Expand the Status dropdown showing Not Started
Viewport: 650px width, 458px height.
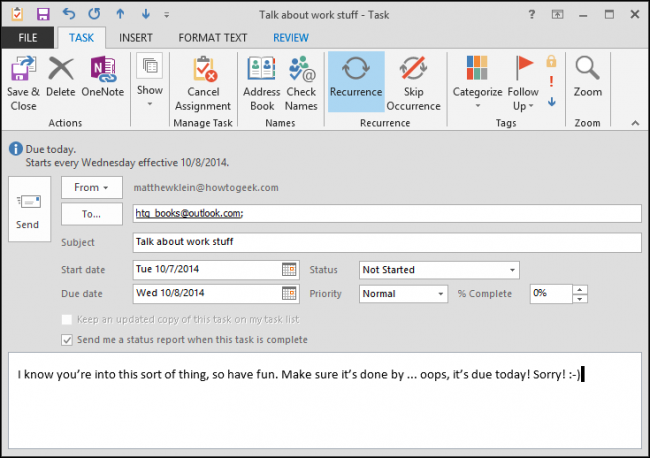(x=512, y=270)
